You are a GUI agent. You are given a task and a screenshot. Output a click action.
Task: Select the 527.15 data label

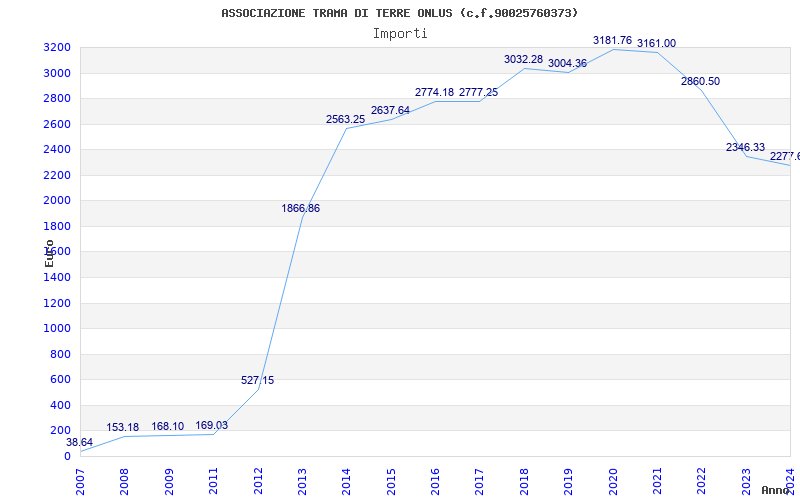click(x=258, y=380)
